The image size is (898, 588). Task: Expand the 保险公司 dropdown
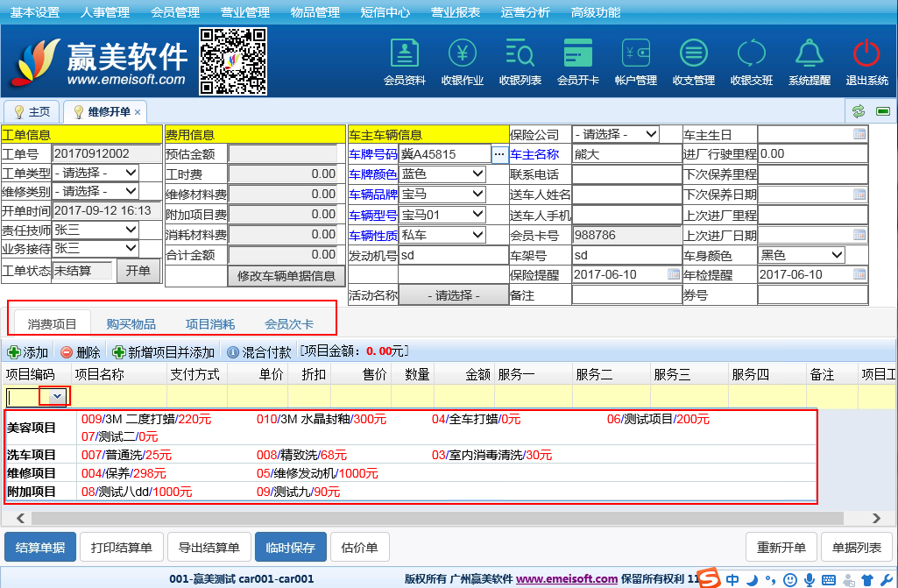point(616,134)
